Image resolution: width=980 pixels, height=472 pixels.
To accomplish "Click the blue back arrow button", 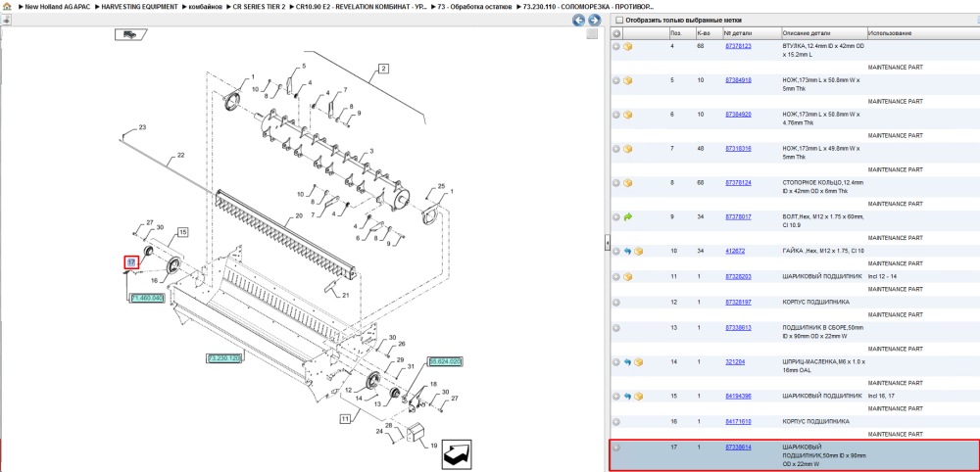I will coord(579,21).
